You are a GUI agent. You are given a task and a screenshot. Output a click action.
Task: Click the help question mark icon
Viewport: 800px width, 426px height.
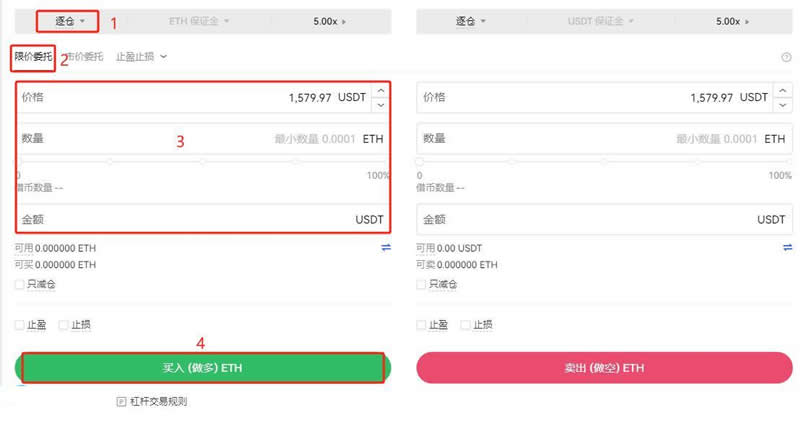[x=786, y=58]
